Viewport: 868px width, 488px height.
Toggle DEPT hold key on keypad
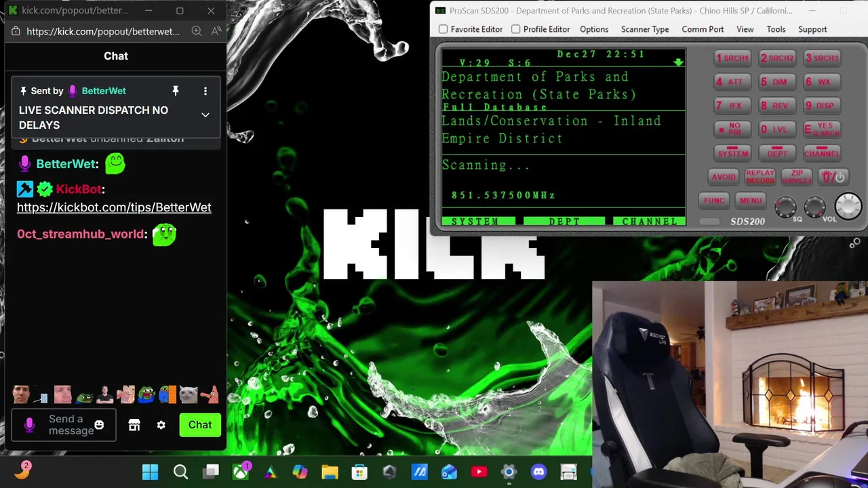[x=777, y=153]
